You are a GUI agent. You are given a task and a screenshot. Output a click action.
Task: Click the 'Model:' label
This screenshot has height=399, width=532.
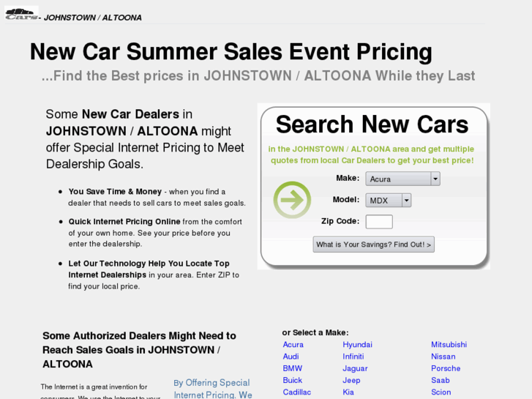click(x=346, y=199)
